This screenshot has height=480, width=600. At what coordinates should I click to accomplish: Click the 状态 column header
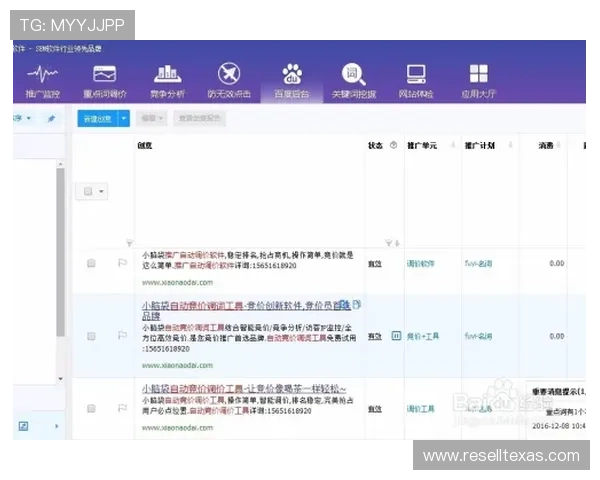point(375,145)
